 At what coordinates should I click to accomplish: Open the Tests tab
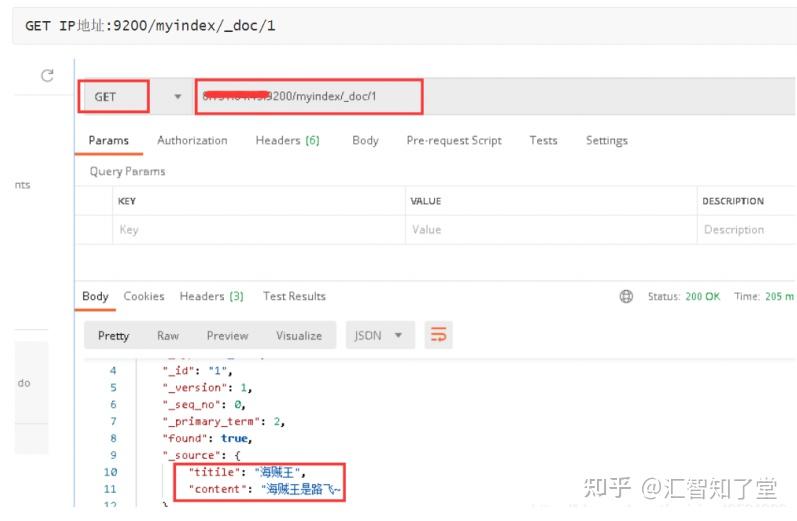pos(543,140)
